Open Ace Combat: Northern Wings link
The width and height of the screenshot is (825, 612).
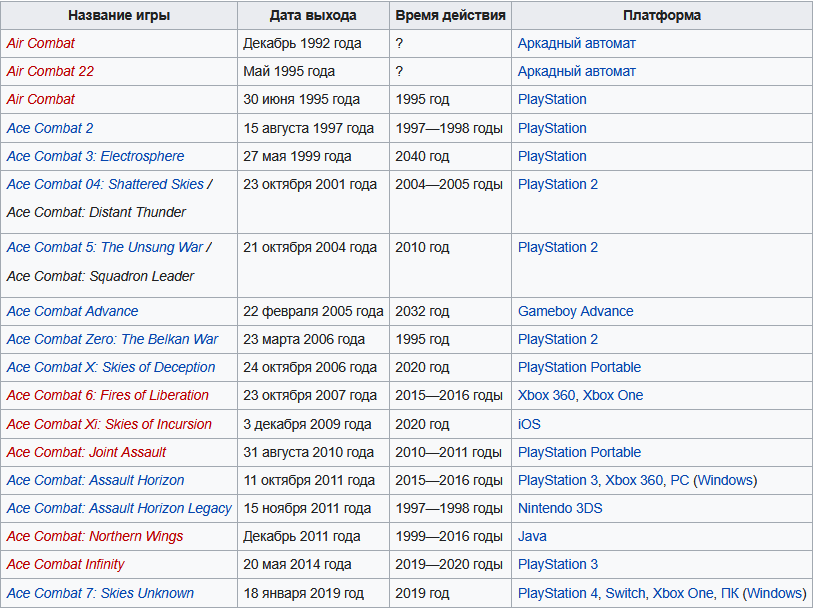[95, 536]
